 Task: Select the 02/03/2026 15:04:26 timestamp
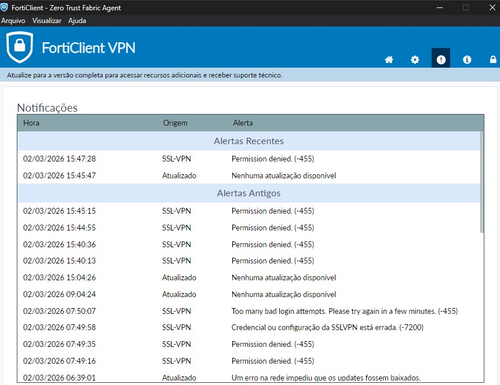[x=59, y=277]
